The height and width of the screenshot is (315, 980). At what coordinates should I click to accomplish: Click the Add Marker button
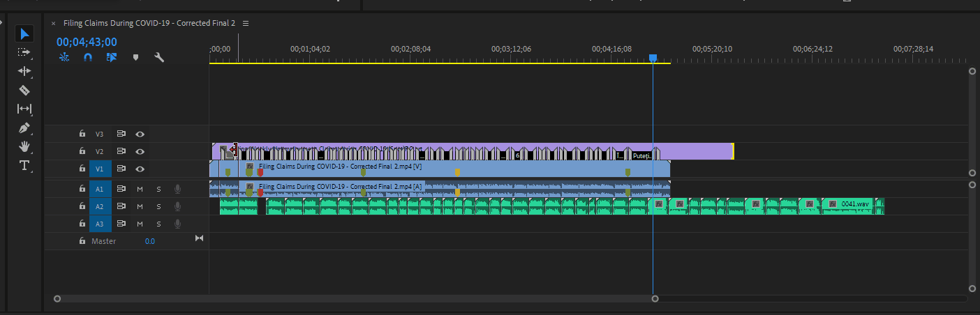[x=135, y=58]
